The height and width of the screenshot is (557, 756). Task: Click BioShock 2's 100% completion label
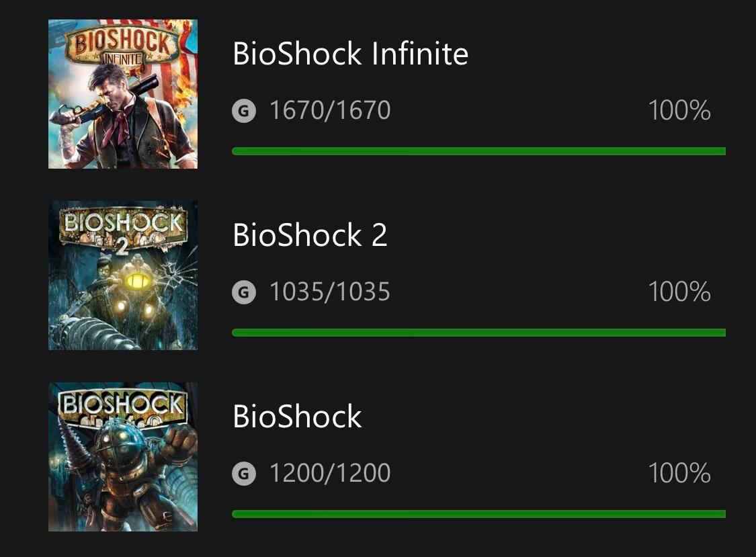click(x=679, y=292)
